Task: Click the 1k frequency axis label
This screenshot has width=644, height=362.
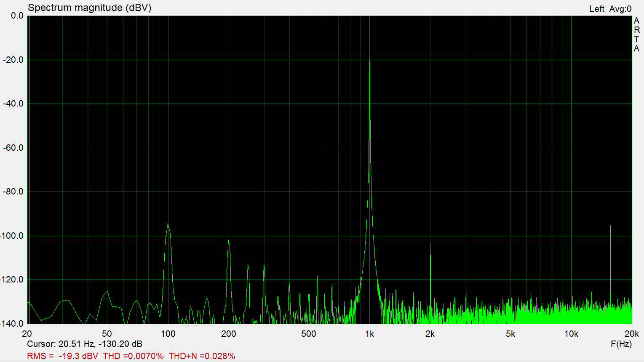Action: click(369, 334)
